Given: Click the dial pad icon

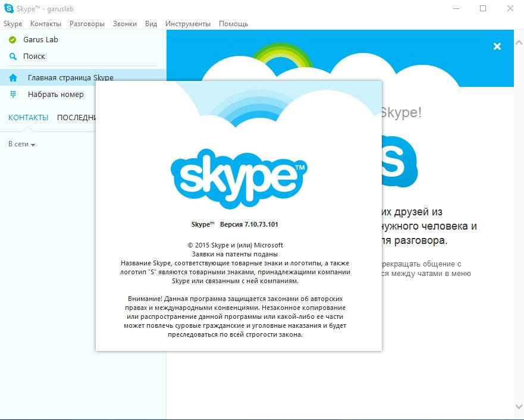Looking at the screenshot, I should click(13, 94).
